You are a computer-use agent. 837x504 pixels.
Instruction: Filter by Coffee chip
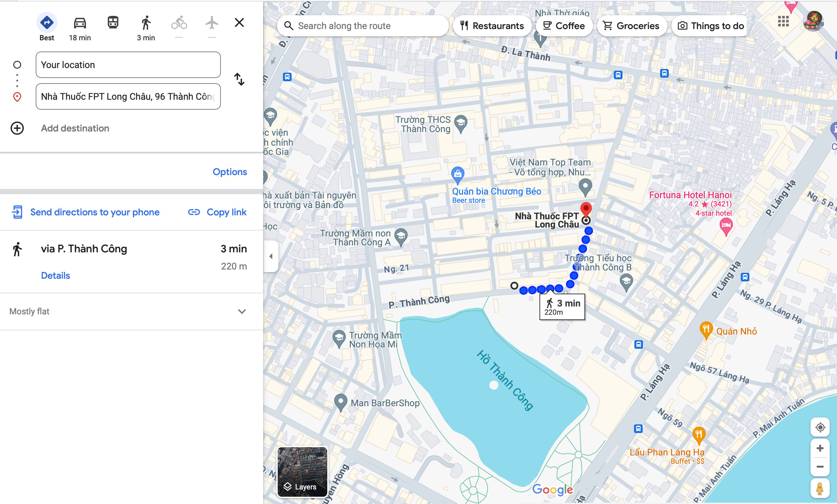pyautogui.click(x=564, y=26)
